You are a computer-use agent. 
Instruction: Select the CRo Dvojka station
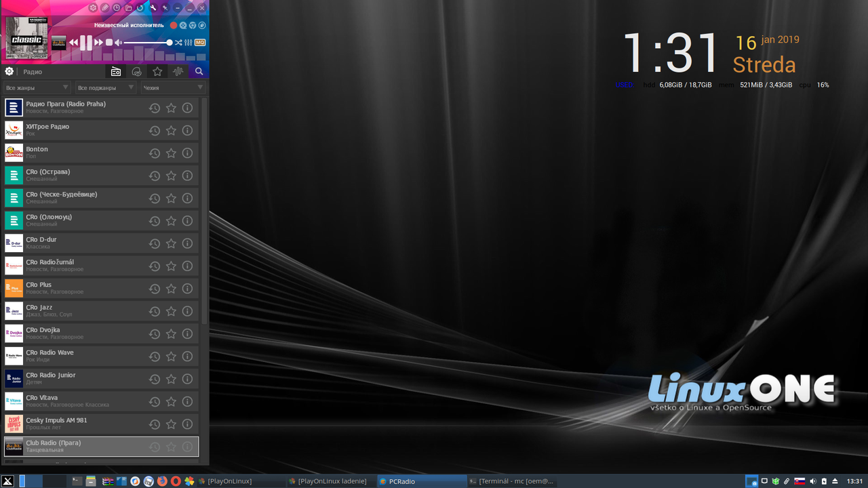click(100, 333)
